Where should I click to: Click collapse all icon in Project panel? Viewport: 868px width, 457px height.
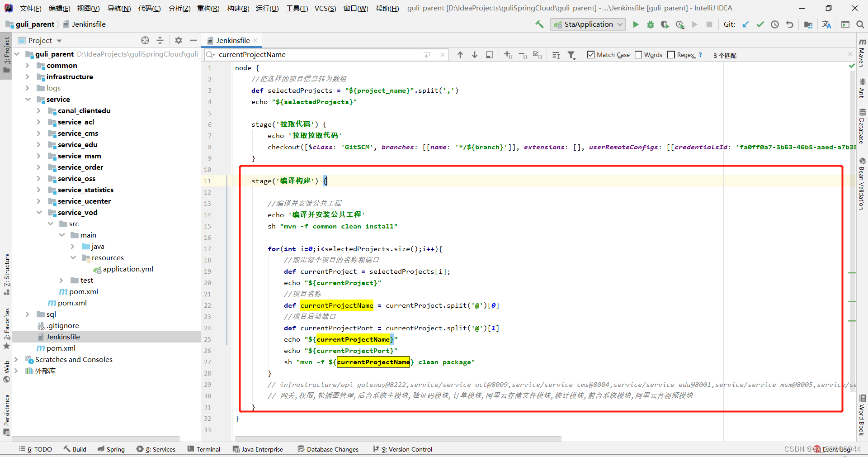tap(160, 40)
